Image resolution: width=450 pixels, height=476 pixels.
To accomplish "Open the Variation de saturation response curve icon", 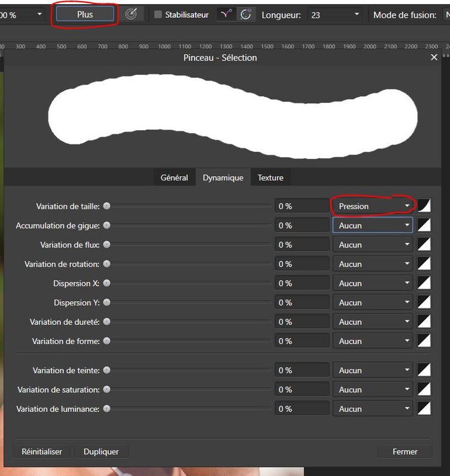I will point(424,389).
